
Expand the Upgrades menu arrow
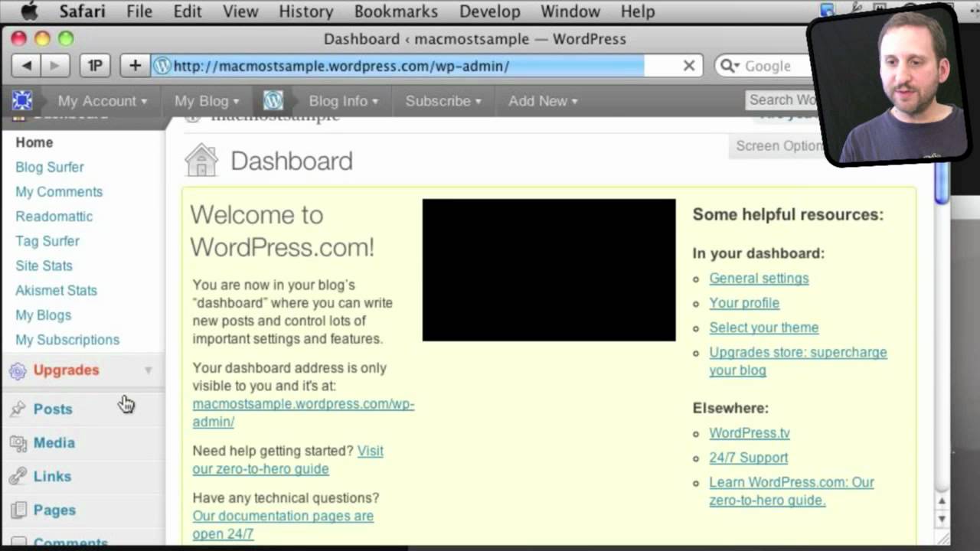(x=149, y=370)
